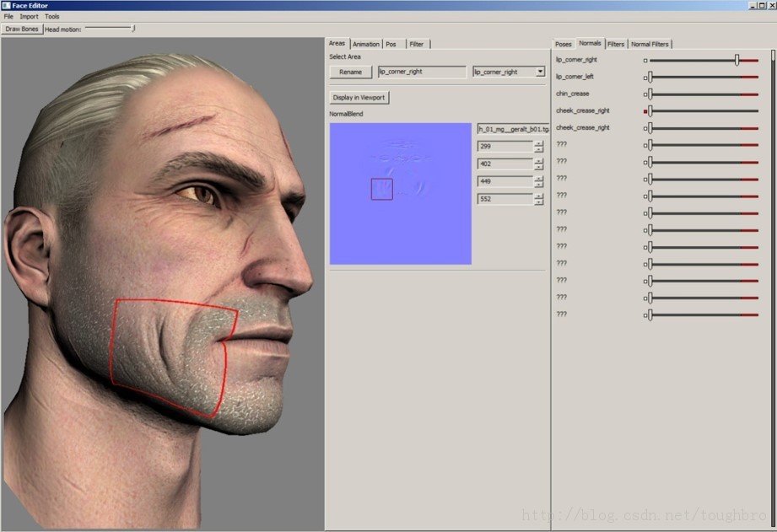The height and width of the screenshot is (532, 777).
Task: Click the field containing 552
Action: [505, 199]
